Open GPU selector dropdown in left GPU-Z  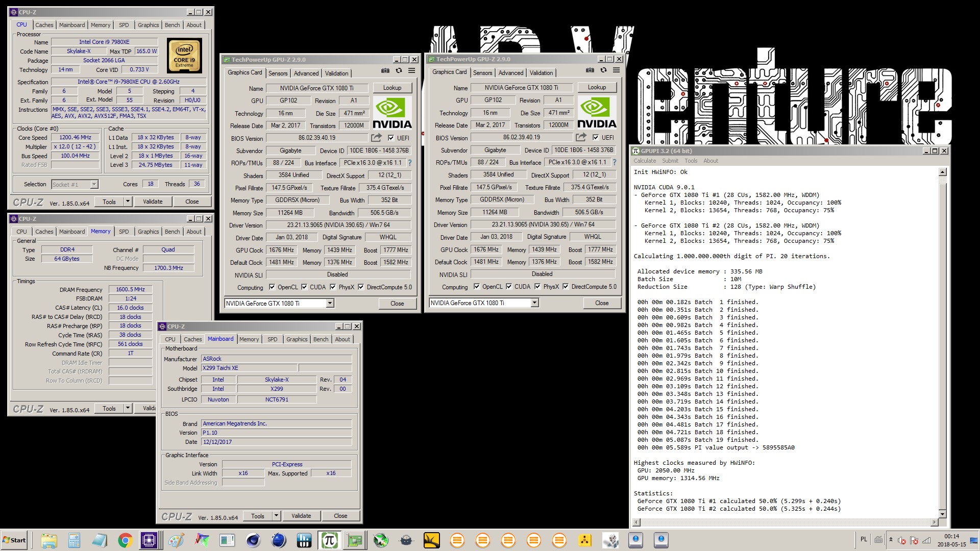coord(330,304)
